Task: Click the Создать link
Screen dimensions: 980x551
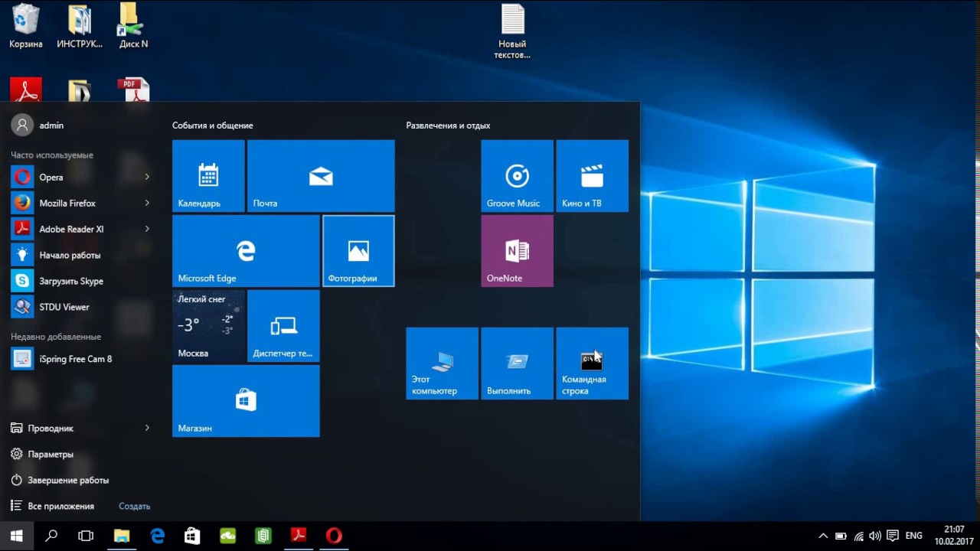Action: coord(135,506)
